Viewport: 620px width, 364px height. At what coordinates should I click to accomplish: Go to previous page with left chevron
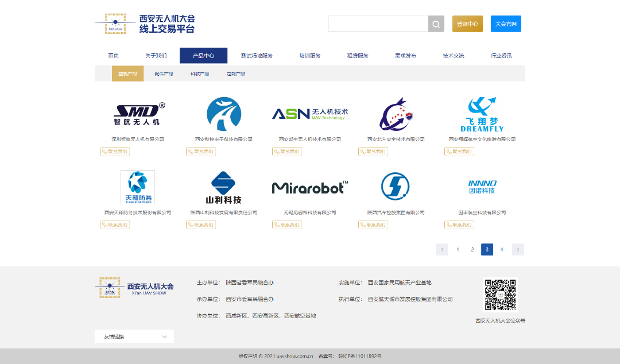[441, 249]
